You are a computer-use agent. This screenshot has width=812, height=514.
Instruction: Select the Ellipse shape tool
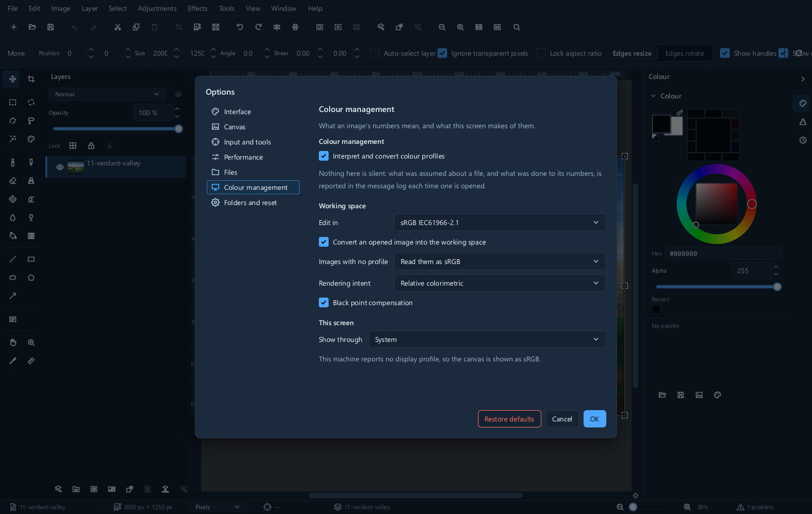pos(12,278)
